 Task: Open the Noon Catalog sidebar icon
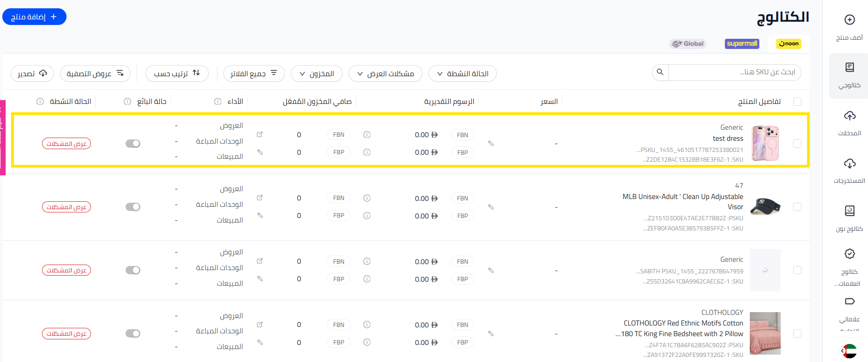click(x=849, y=211)
